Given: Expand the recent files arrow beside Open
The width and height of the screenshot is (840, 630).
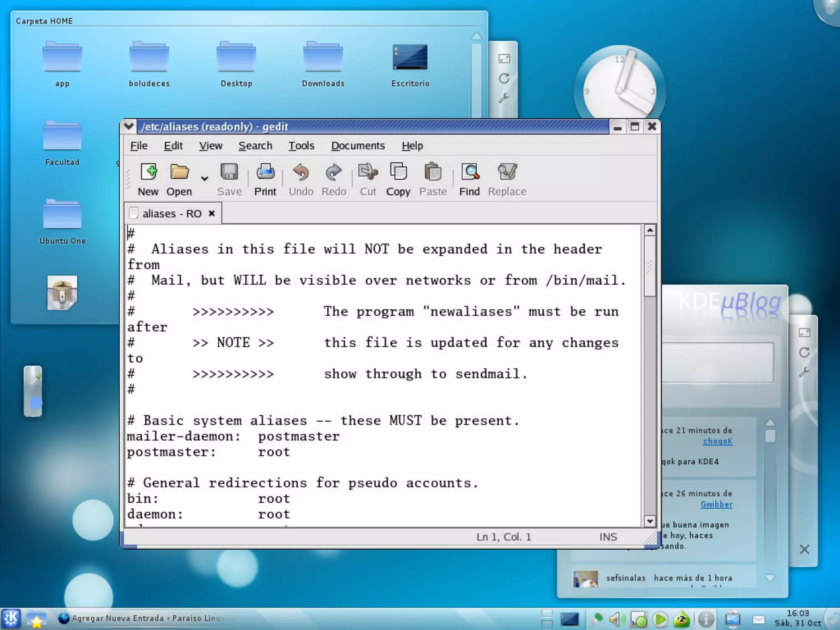Looking at the screenshot, I should 204,178.
